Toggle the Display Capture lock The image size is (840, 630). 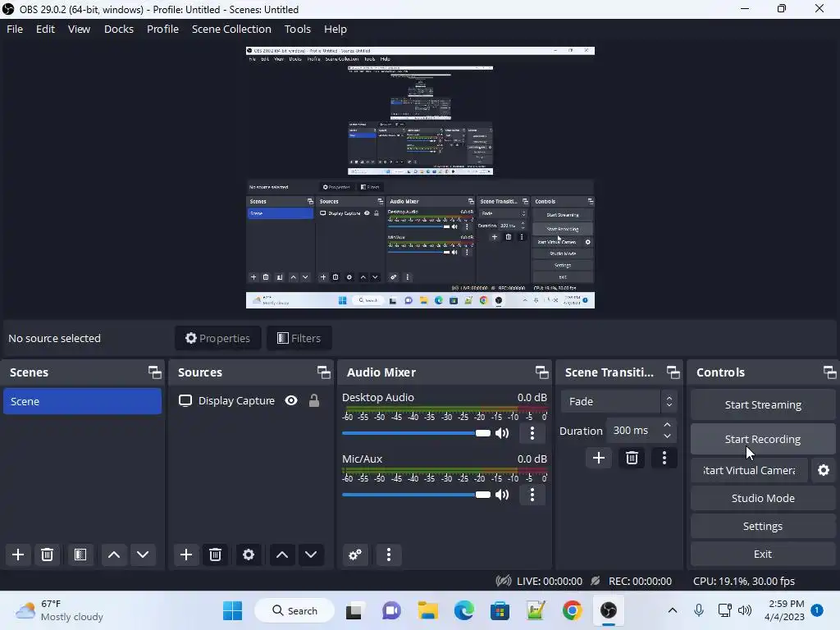coord(314,400)
